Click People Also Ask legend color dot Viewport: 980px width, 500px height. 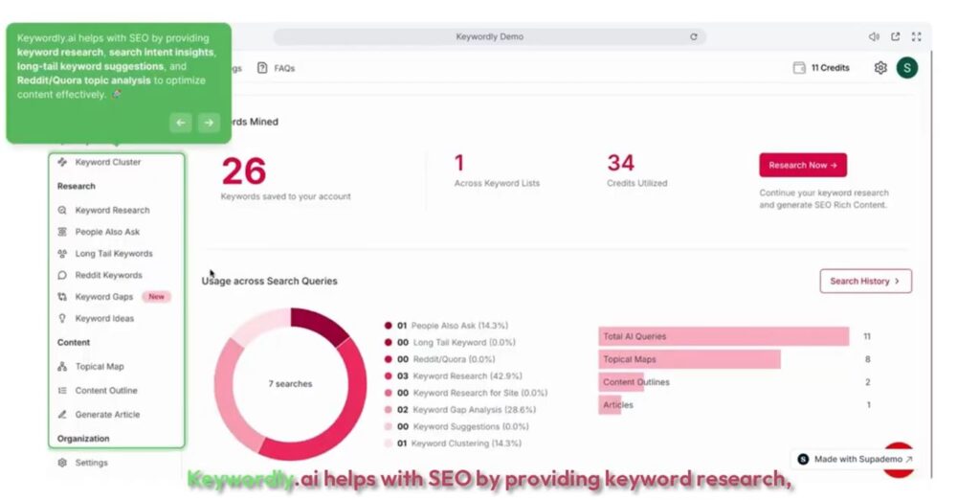point(389,326)
